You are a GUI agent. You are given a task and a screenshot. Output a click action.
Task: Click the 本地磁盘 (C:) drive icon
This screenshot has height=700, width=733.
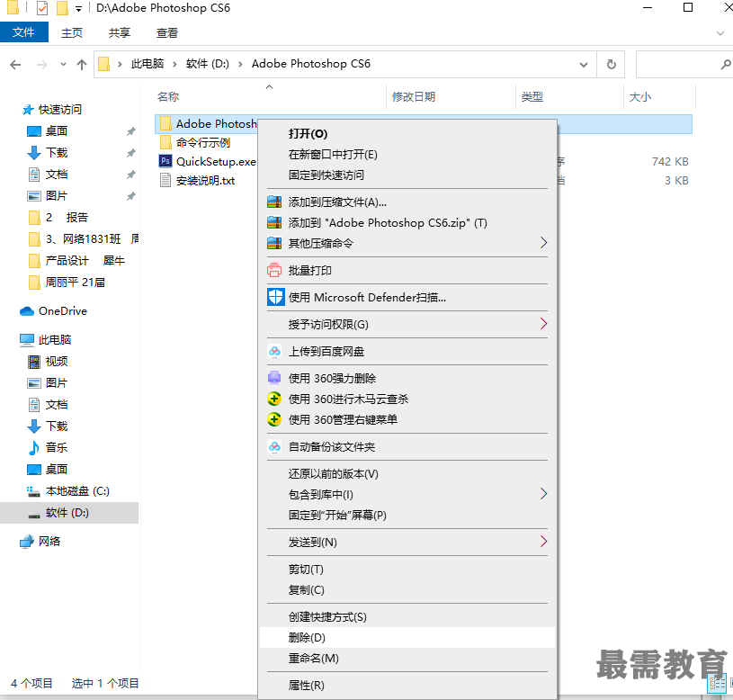pyautogui.click(x=33, y=491)
